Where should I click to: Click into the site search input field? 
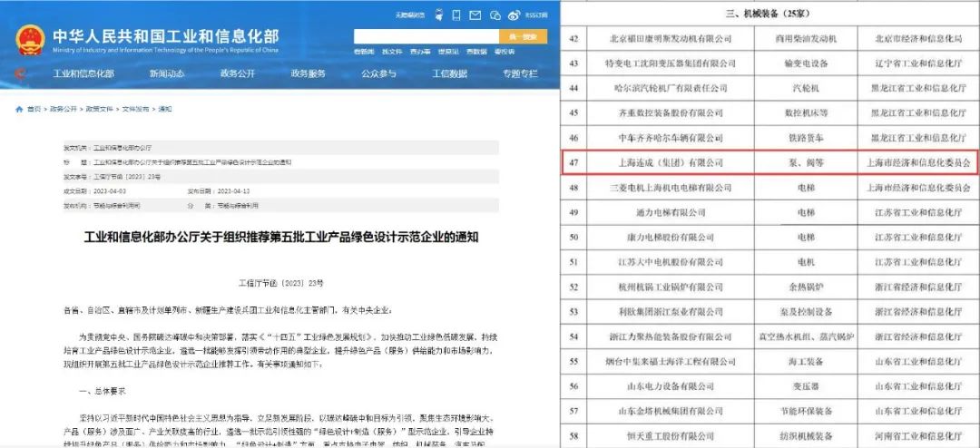coord(425,37)
